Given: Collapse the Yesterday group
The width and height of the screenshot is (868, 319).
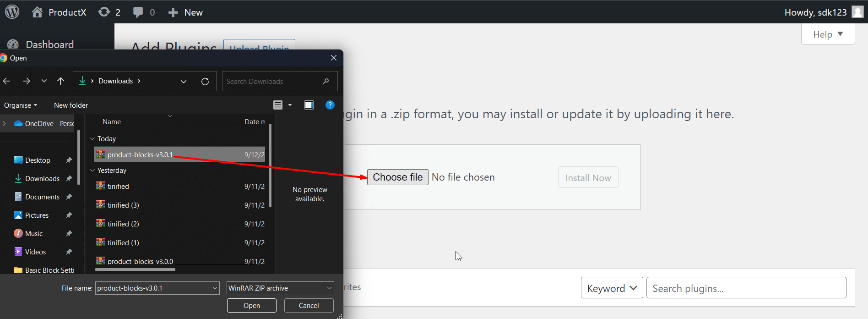Looking at the screenshot, I should pos(92,170).
